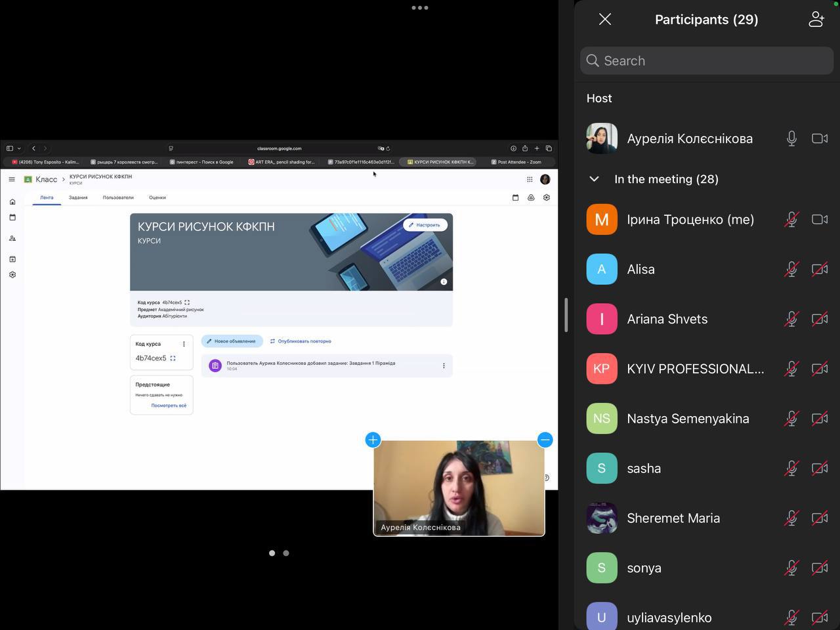
Task: Click the KYIV PROFESSIONAL participant avatar
Action: click(x=602, y=369)
